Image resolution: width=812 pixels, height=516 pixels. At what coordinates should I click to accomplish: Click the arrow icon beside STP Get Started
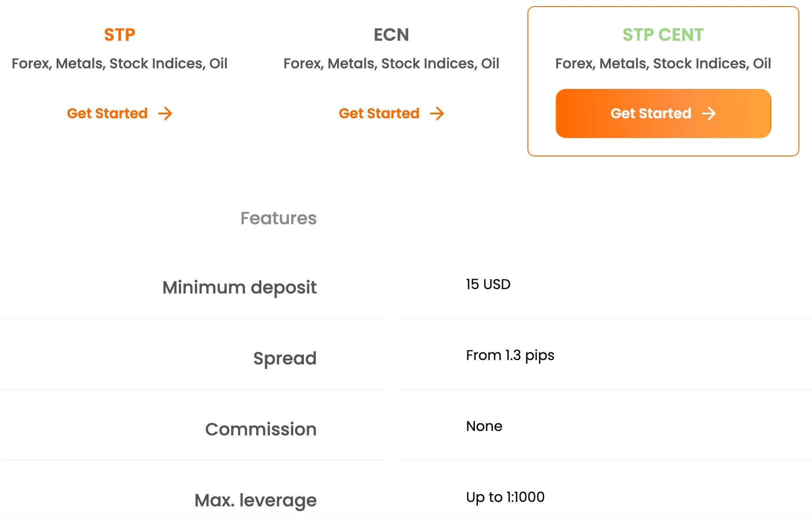click(x=165, y=114)
